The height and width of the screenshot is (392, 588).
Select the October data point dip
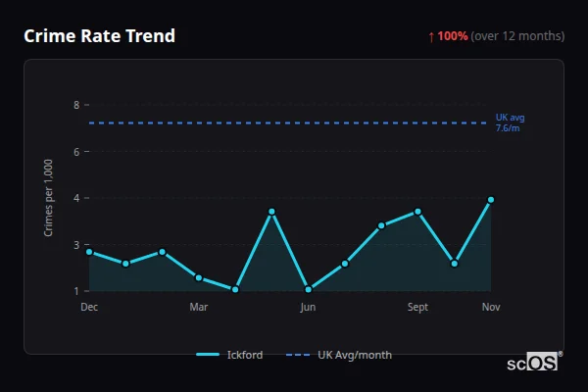click(454, 264)
